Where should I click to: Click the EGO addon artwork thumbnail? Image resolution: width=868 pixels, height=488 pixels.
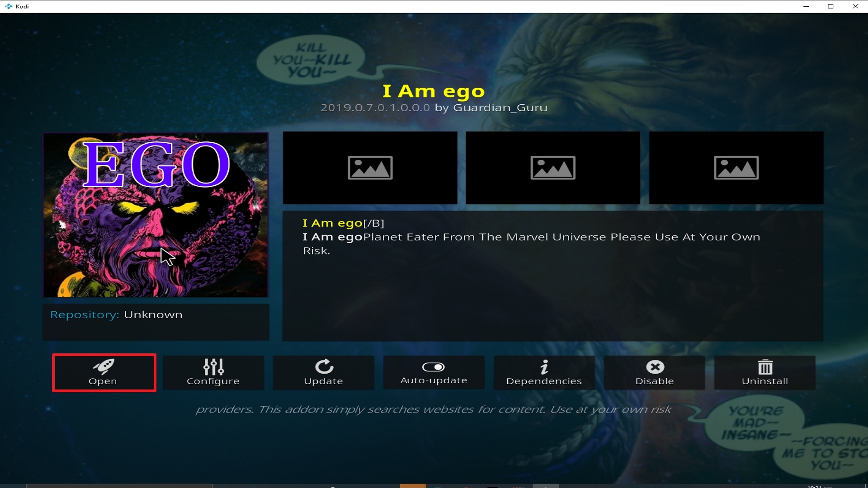coord(156,215)
